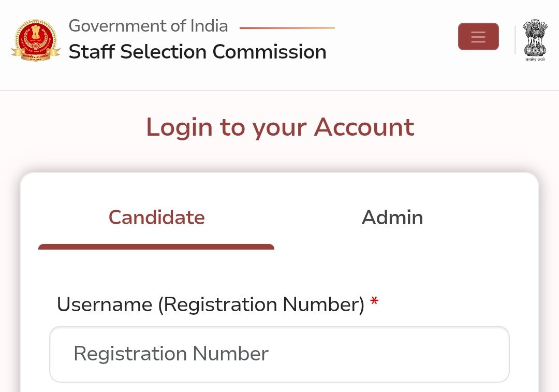Click the empty area below the Admin tab
The image size is (559, 392).
[392, 259]
